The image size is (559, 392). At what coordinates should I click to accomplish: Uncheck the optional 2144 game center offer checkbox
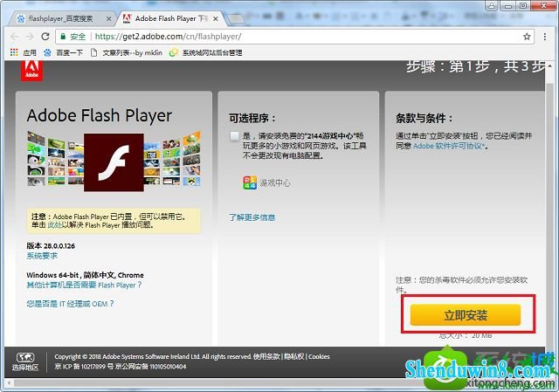235,136
